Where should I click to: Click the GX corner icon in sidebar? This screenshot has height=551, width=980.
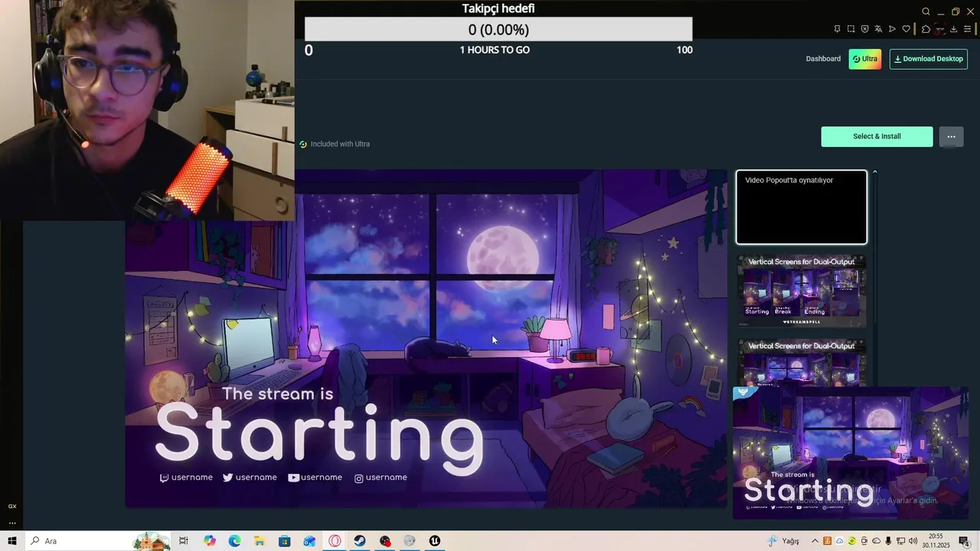click(x=11, y=506)
